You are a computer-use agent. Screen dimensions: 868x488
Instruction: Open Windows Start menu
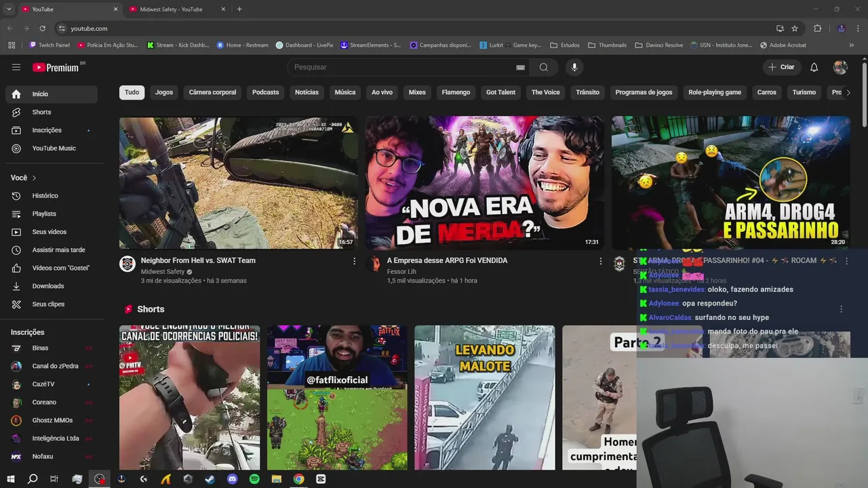tap(10, 479)
